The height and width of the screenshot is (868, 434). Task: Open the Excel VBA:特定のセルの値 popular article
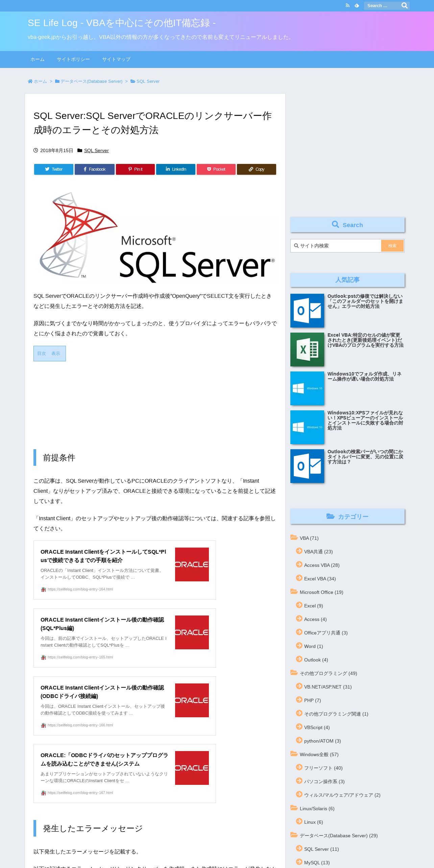click(365, 340)
